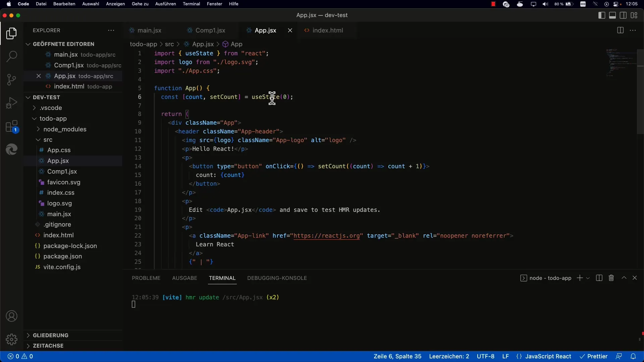Click the feedback icon in status bar

tap(619, 356)
